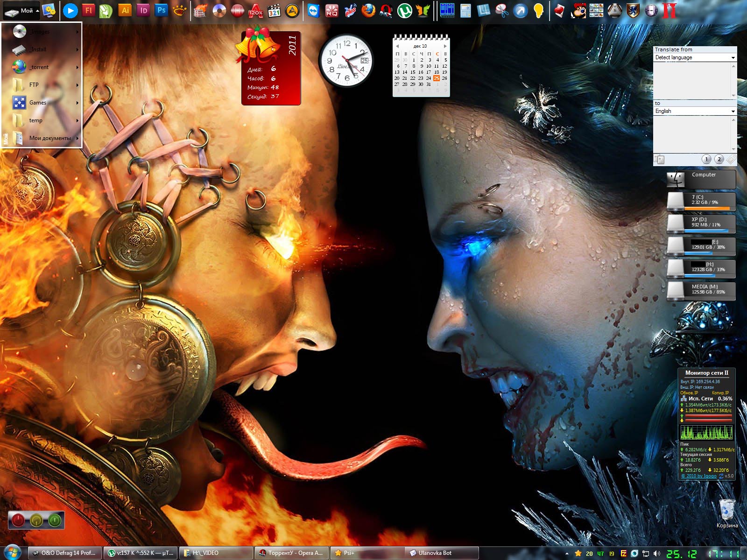Open network connection tray icon
Image resolution: width=747 pixels, height=560 pixels.
[646, 553]
